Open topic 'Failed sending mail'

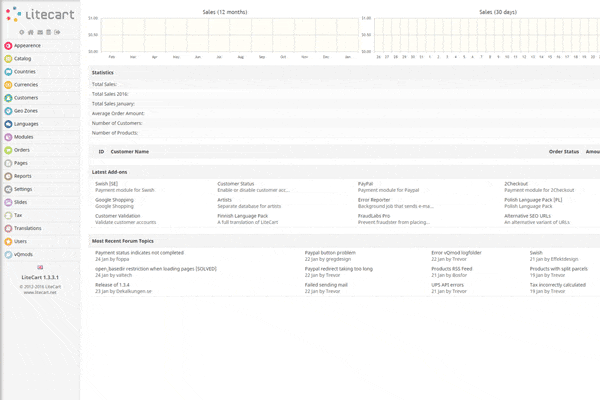(x=326, y=285)
